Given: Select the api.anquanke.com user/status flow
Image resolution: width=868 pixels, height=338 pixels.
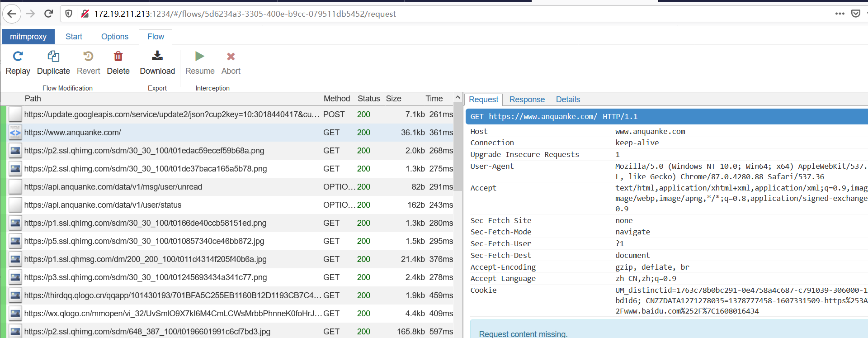Looking at the screenshot, I should [x=103, y=205].
